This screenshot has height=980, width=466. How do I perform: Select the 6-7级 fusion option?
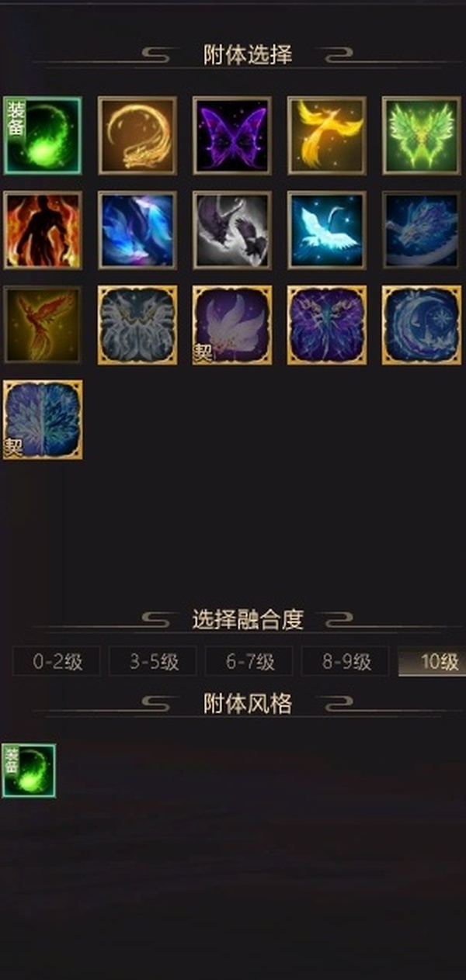click(x=249, y=662)
